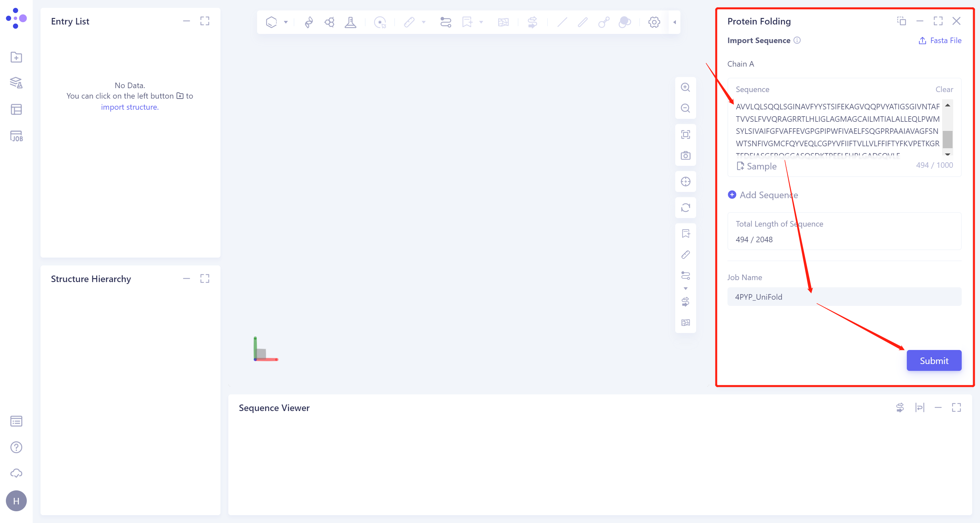The height and width of the screenshot is (523, 980).
Task: Click the refresh rotate icon in viewer
Action: coord(686,208)
